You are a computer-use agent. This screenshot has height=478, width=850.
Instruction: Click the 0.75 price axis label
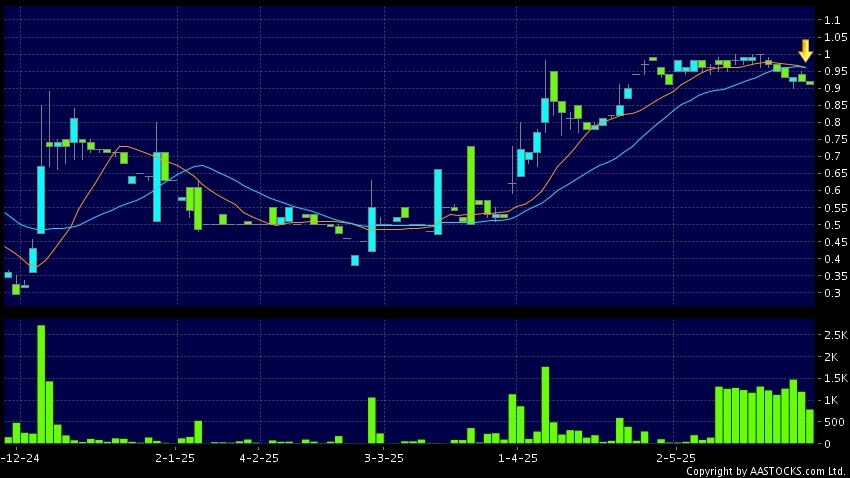tap(835, 139)
